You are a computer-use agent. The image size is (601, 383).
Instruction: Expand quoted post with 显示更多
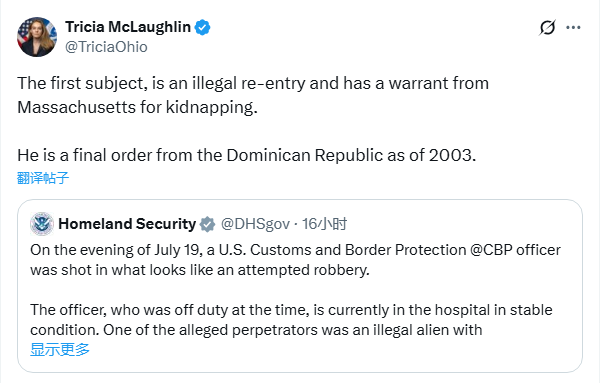[60, 349]
